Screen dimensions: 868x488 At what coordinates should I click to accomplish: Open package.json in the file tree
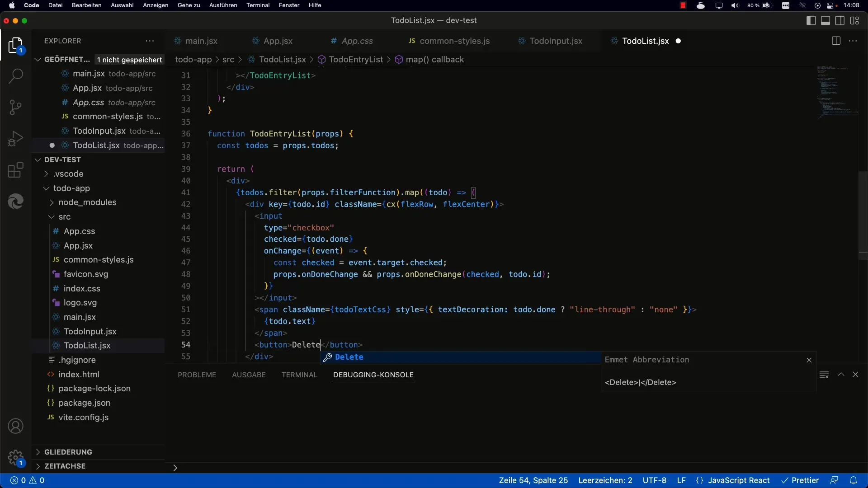84,403
